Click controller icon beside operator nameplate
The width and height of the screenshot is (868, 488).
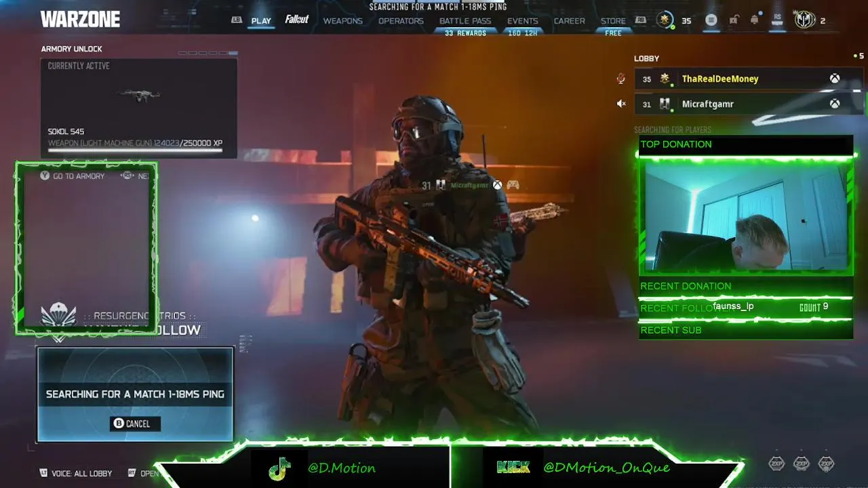click(513, 185)
